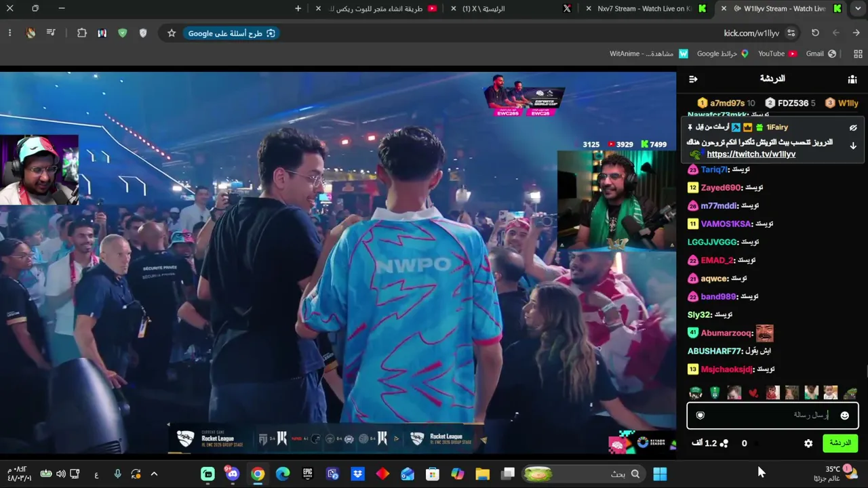View site information icon in address bar
This screenshot has height=488, width=868.
point(791,33)
